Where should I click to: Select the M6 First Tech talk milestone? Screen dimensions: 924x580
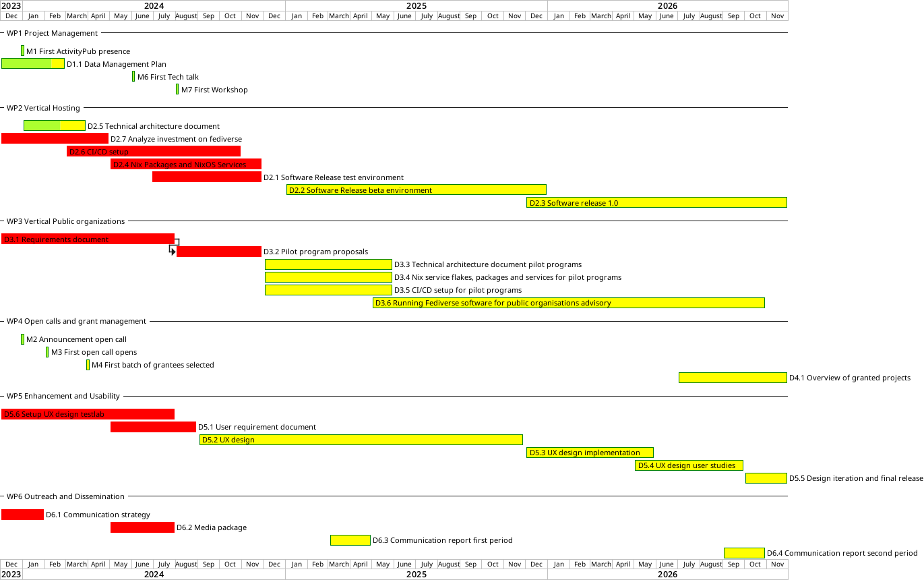coord(133,76)
